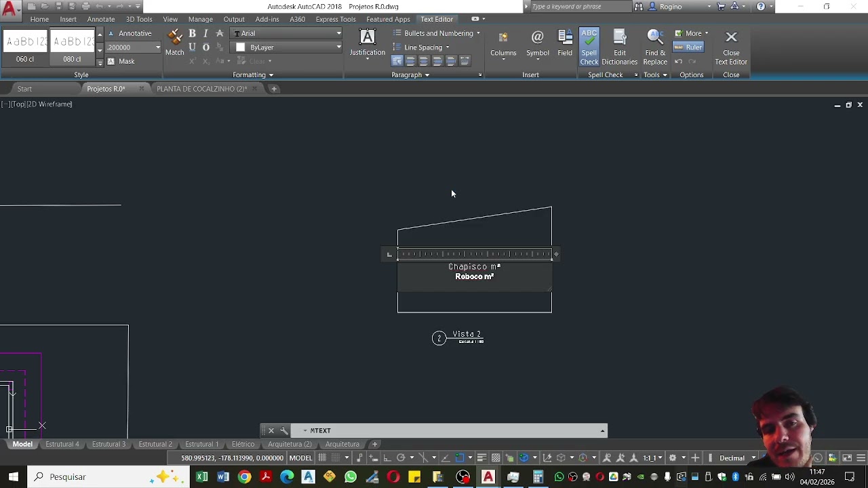Image resolution: width=868 pixels, height=488 pixels.
Task: Toggle strikethrough formatting
Action: coord(219,33)
